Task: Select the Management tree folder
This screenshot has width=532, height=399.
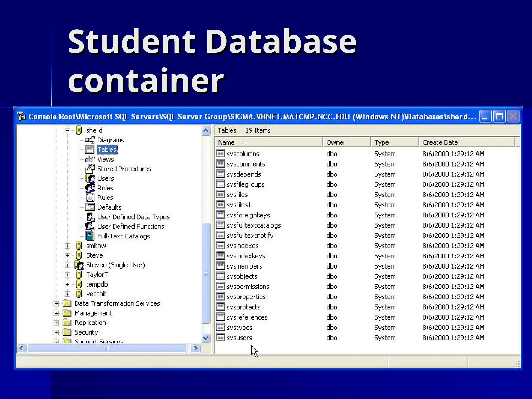Action: click(x=93, y=313)
